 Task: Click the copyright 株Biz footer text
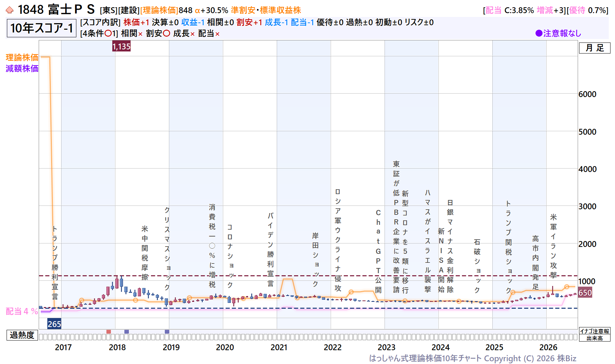point(473,358)
